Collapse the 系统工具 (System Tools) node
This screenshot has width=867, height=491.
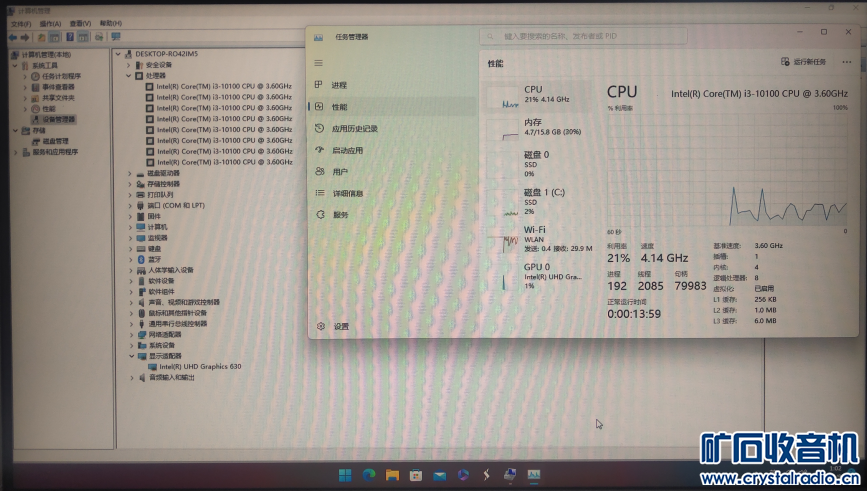15,65
